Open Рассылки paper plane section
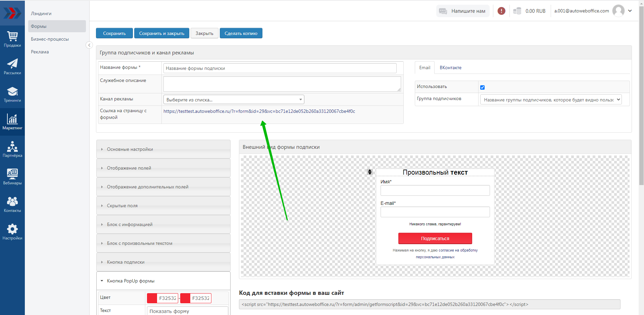The height and width of the screenshot is (315, 644). [x=12, y=67]
